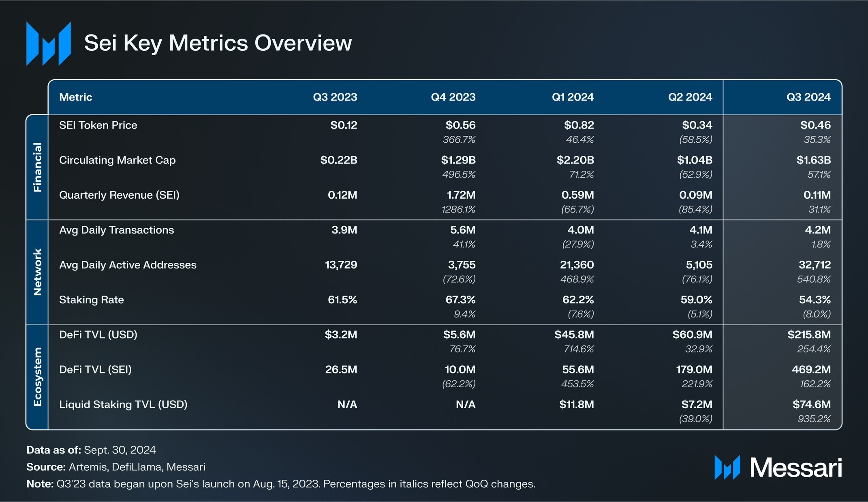Image resolution: width=868 pixels, height=502 pixels.
Task: Click the Staking Rate row label
Action: pos(92,300)
